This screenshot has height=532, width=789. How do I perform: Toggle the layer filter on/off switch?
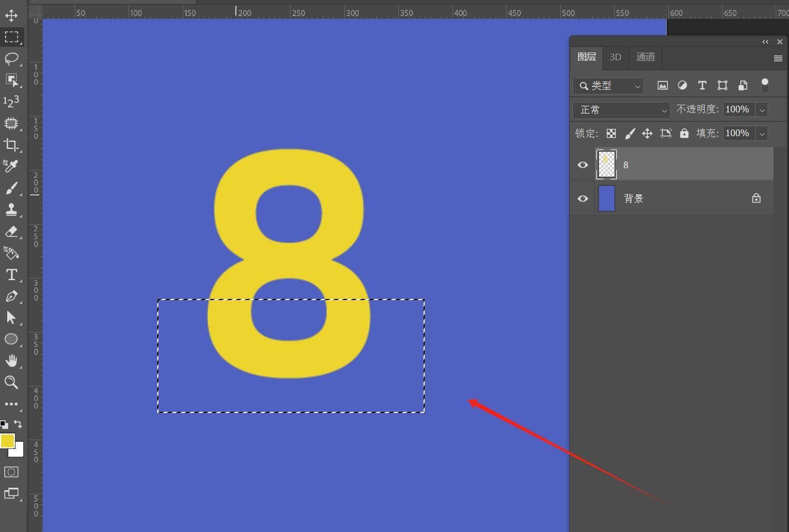(765, 85)
